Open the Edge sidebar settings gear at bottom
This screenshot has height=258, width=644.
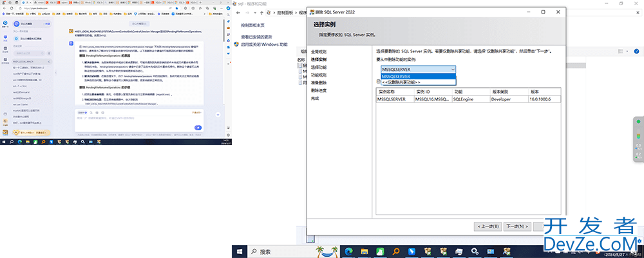pyautogui.click(x=228, y=135)
